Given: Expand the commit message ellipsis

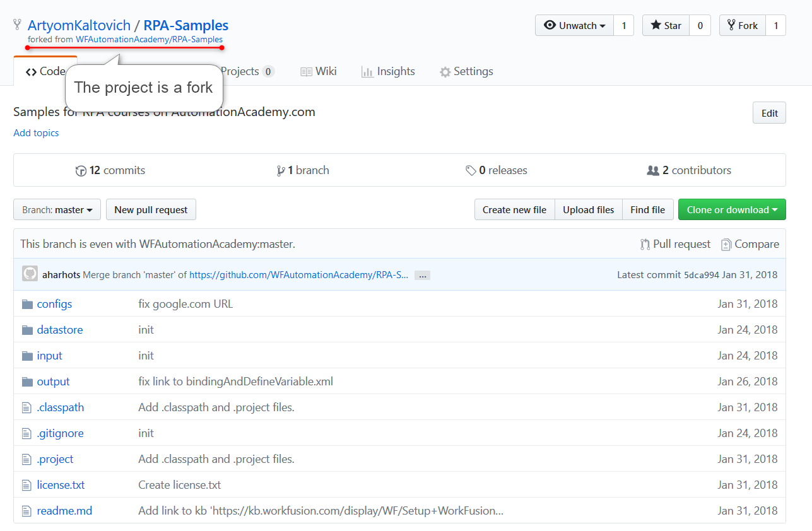Looking at the screenshot, I should [x=422, y=275].
